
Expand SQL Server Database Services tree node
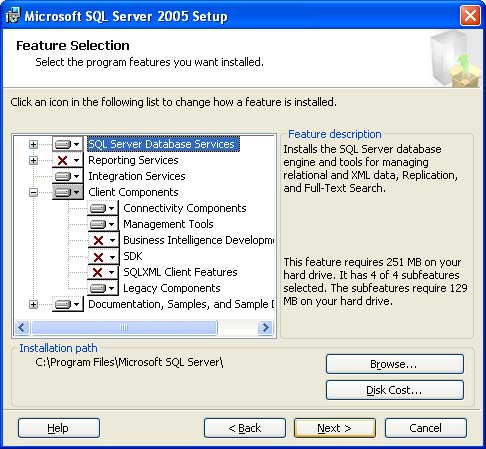pos(33,144)
